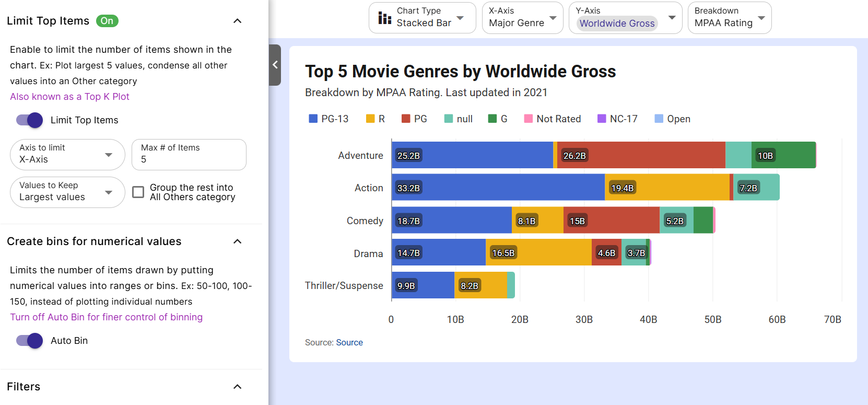This screenshot has height=405, width=868.
Task: Open the Values to Keep dropdown
Action: tap(67, 192)
